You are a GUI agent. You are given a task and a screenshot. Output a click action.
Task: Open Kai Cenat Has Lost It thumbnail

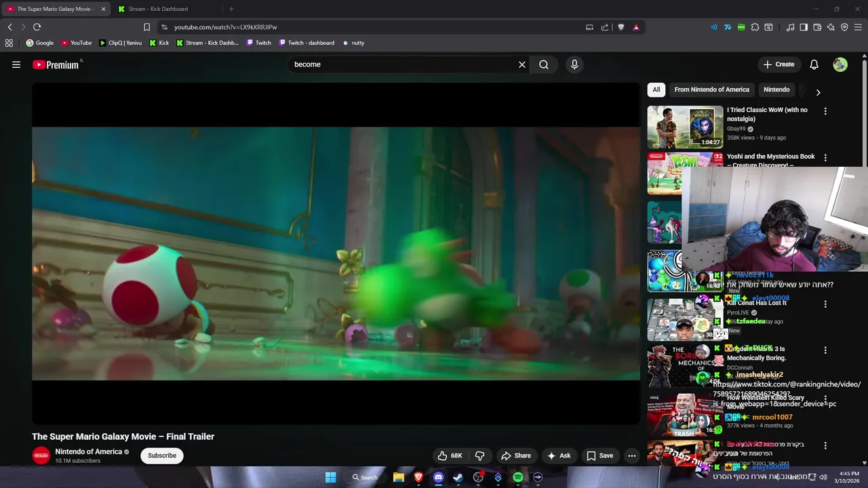tap(685, 319)
